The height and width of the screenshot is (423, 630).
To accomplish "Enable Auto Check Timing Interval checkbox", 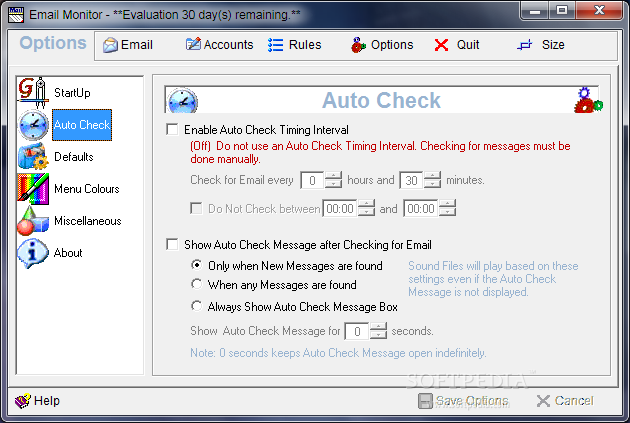I will (x=172, y=129).
